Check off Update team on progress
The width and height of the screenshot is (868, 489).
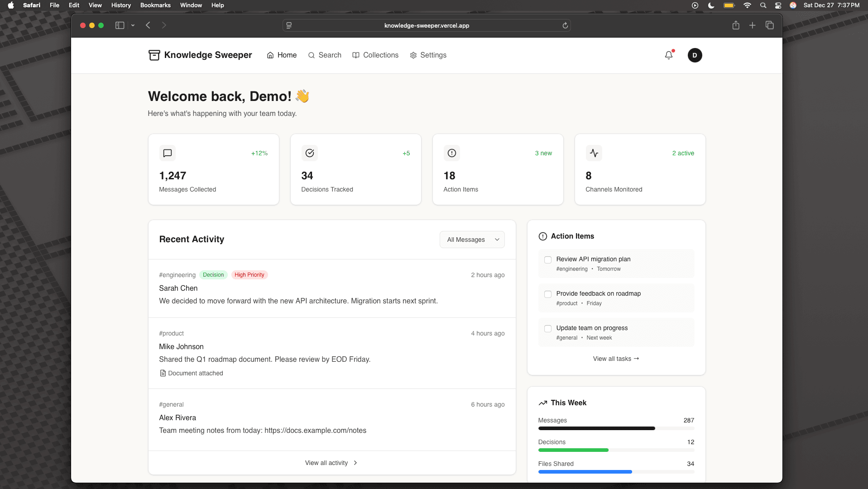[x=547, y=329]
